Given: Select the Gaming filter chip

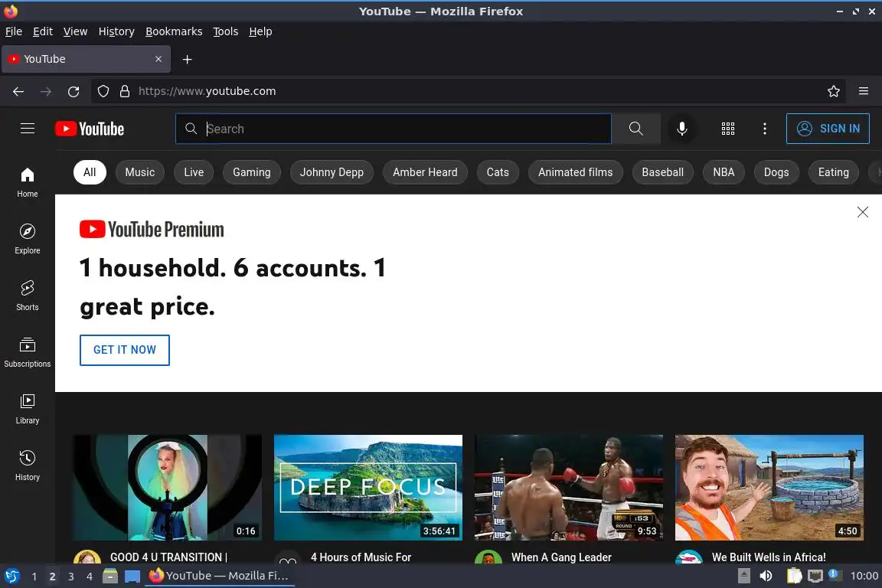Looking at the screenshot, I should [x=251, y=172].
